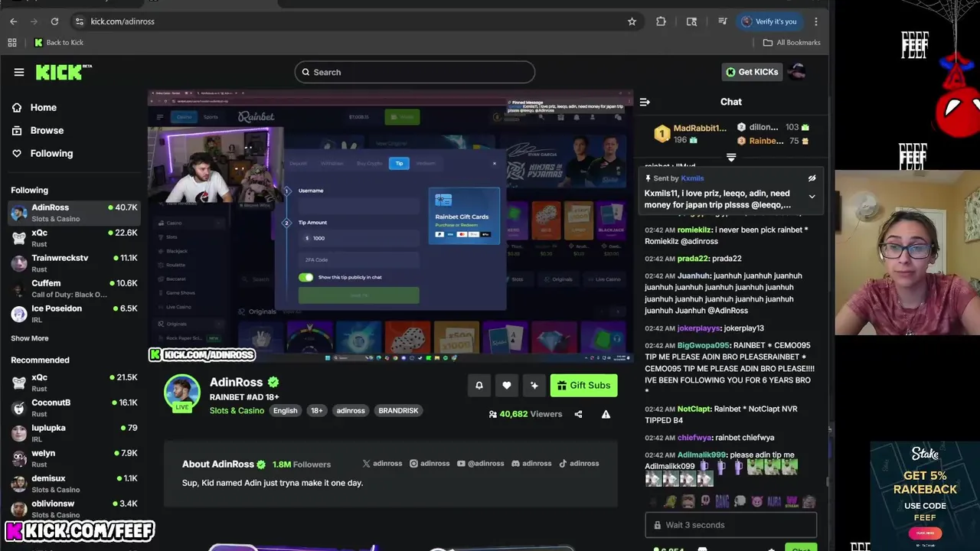
Task: Open welyn recommended channel
Action: (x=74, y=458)
